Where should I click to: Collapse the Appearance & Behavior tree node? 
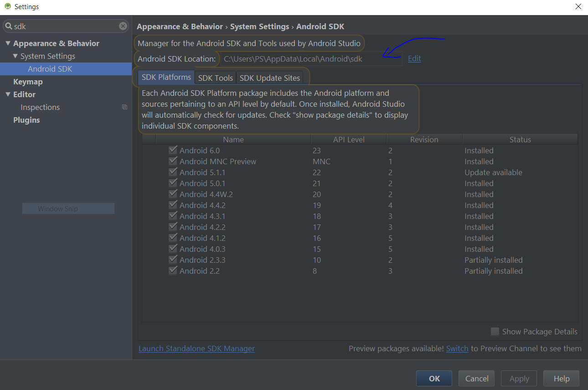click(x=8, y=43)
